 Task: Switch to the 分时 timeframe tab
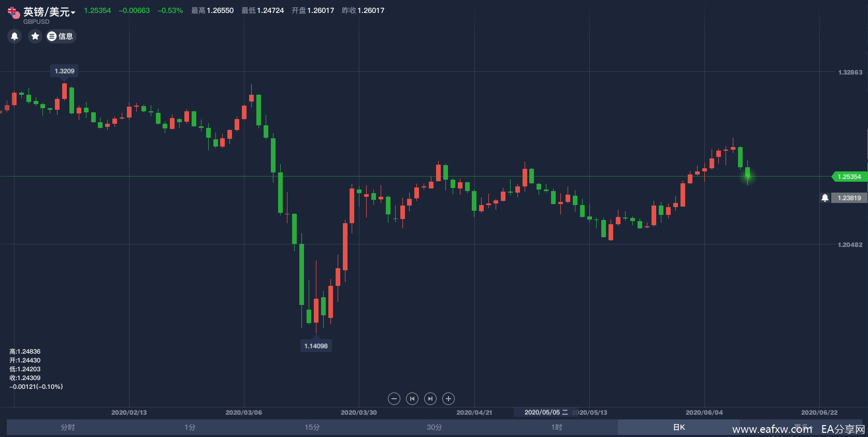coord(68,427)
